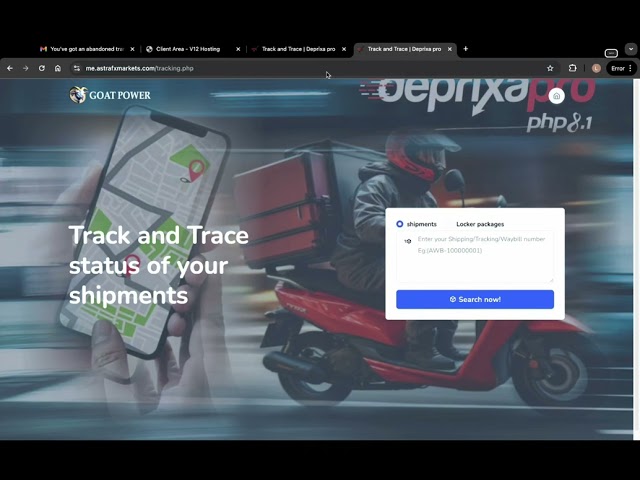
Task: Open the Chrome profile avatar
Action: point(596,68)
